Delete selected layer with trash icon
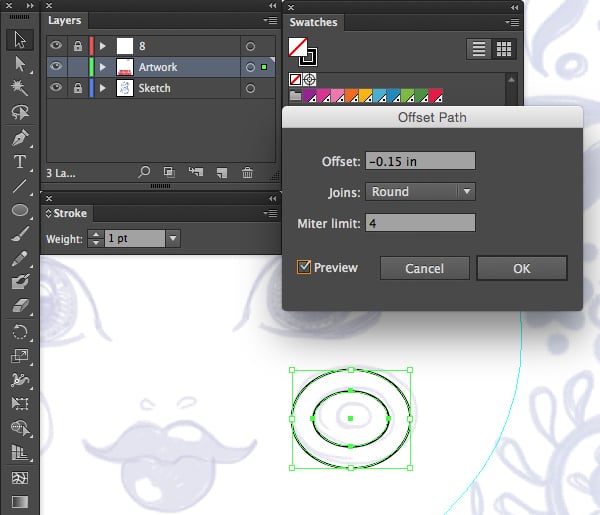The image size is (600, 515). pyautogui.click(x=247, y=173)
